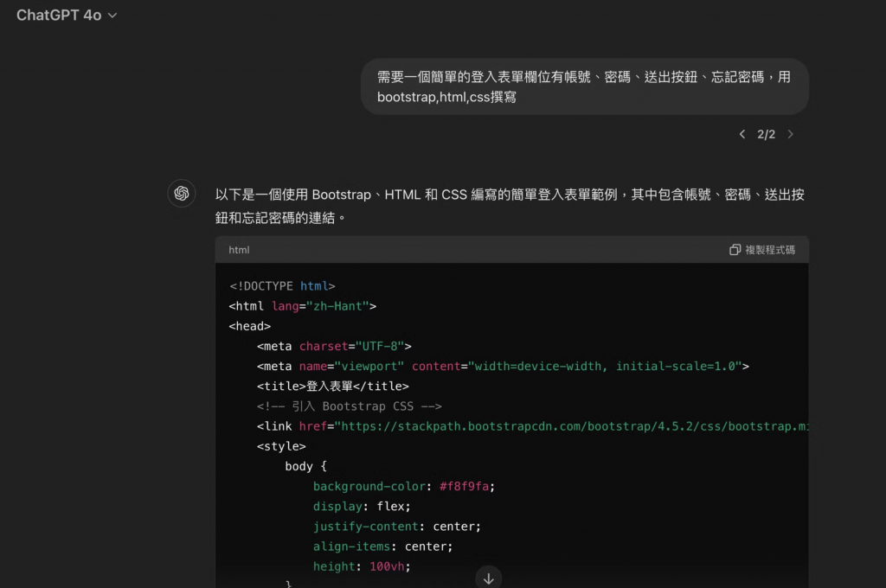Click the html lang="zh-Hant" code line
This screenshot has width=886, height=588.
[302, 306]
